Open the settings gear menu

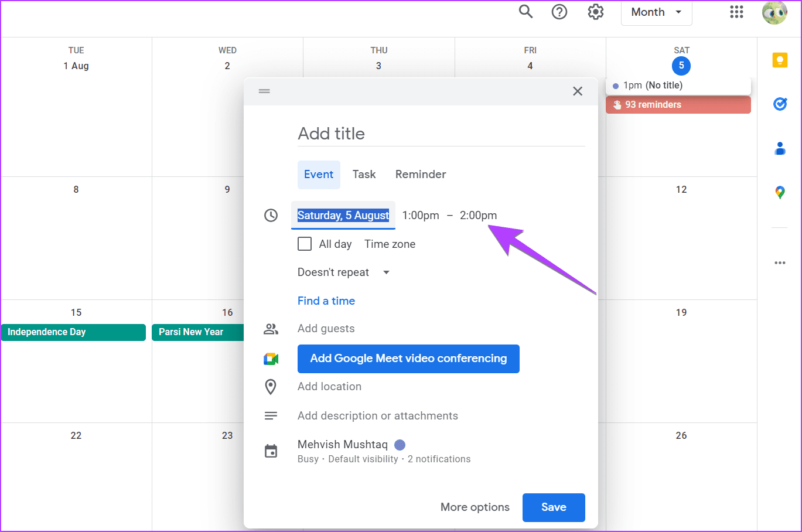[595, 12]
